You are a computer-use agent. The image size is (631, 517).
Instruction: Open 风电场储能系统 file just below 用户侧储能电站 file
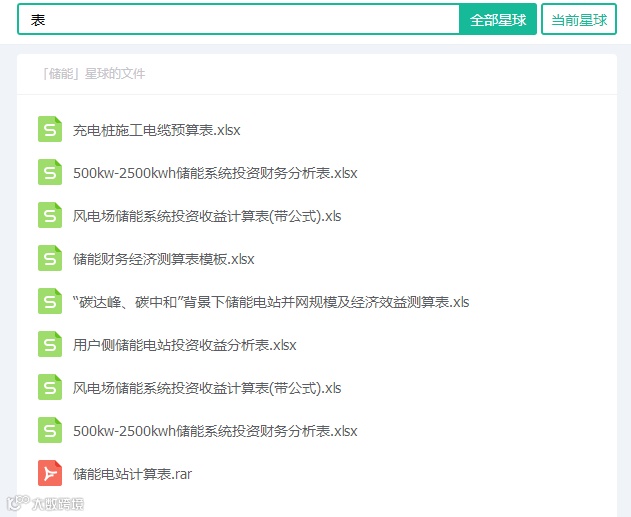(x=207, y=388)
